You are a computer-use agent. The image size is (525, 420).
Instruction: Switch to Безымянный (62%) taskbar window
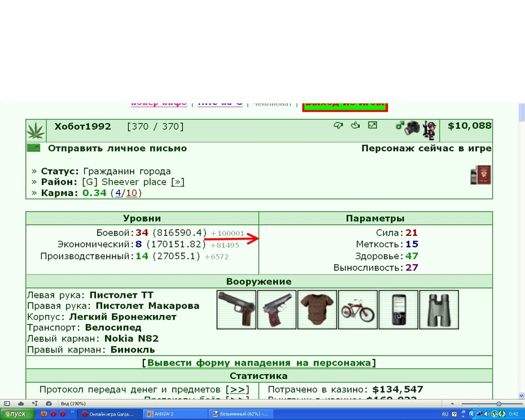[x=242, y=414]
